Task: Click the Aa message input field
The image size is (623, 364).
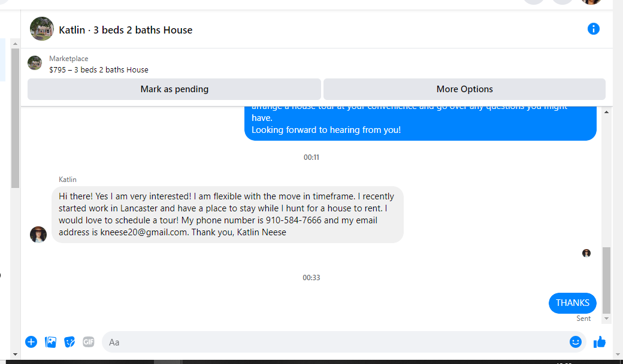Action: pos(335,342)
